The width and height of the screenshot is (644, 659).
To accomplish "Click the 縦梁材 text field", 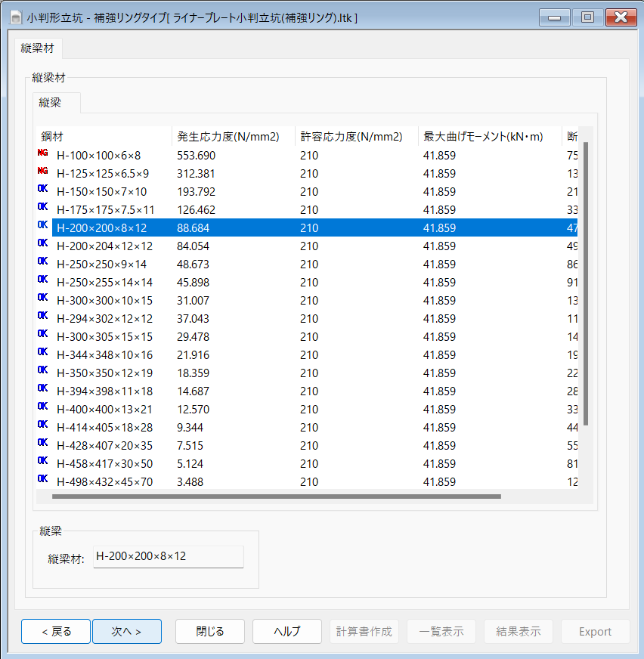I will pyautogui.click(x=168, y=557).
